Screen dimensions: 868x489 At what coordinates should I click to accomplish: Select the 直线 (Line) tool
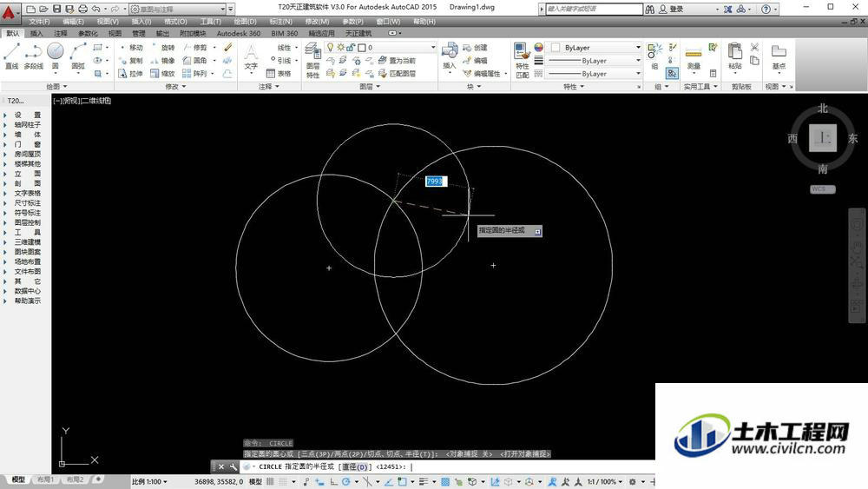[11, 56]
